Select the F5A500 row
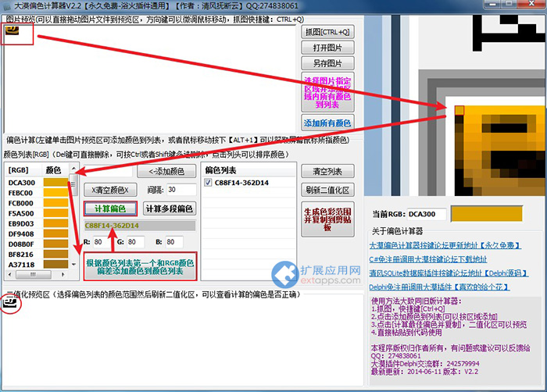The width and height of the screenshot is (547, 392). point(38,213)
